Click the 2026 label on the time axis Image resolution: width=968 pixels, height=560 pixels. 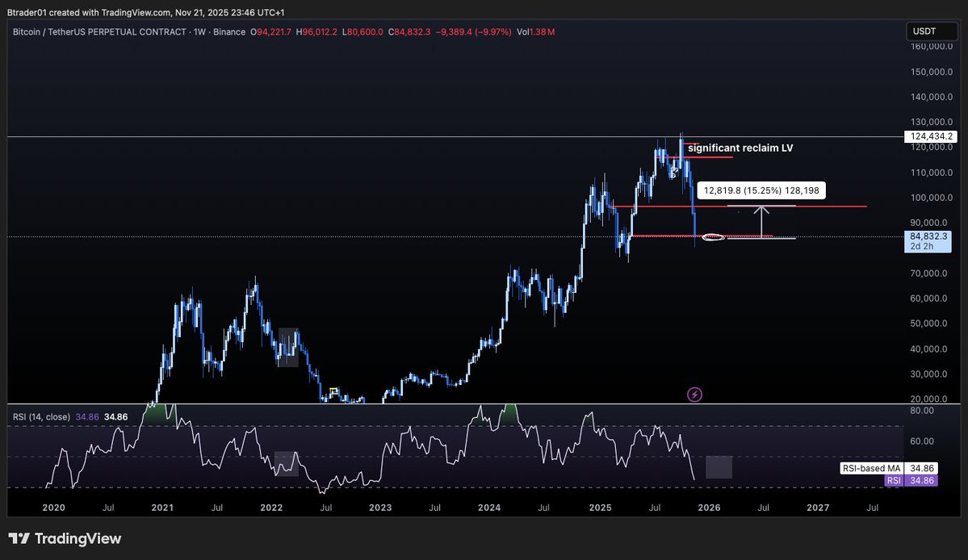708,508
